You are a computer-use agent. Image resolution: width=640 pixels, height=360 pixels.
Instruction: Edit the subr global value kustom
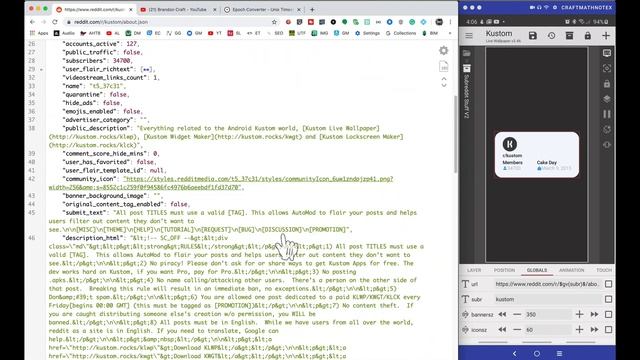(x=547, y=299)
